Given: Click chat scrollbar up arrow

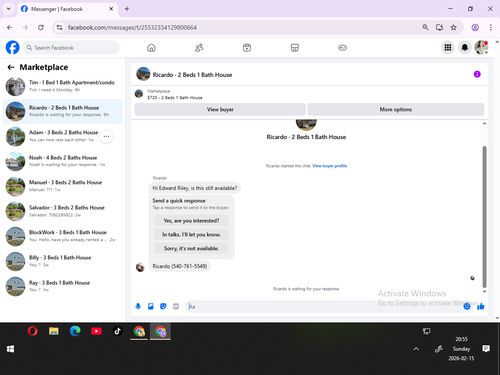Looking at the screenshot, I should [484, 124].
